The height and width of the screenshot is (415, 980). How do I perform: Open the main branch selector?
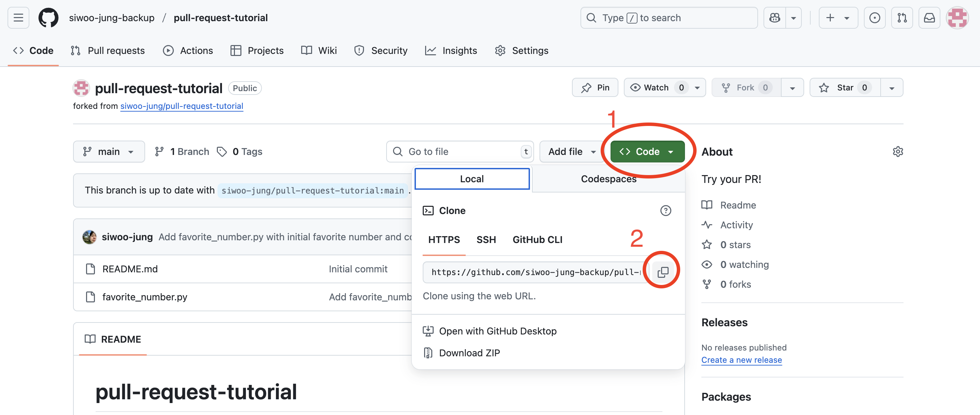coord(109,152)
